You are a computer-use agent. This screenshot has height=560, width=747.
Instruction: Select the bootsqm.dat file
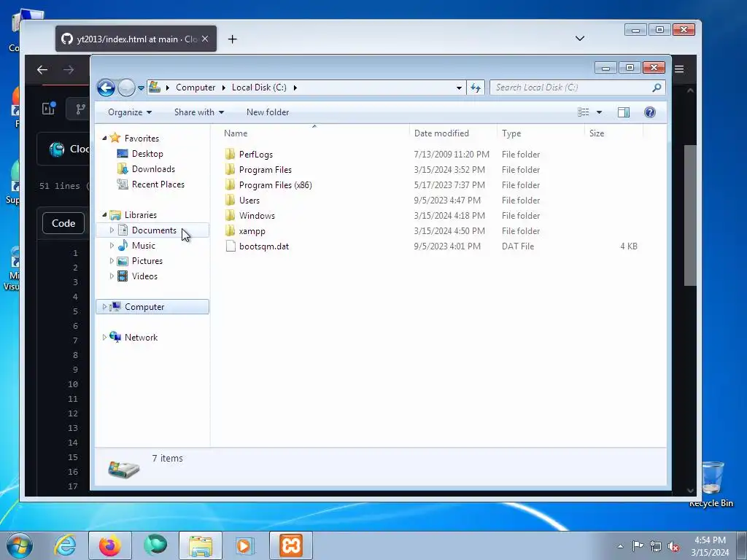(264, 246)
